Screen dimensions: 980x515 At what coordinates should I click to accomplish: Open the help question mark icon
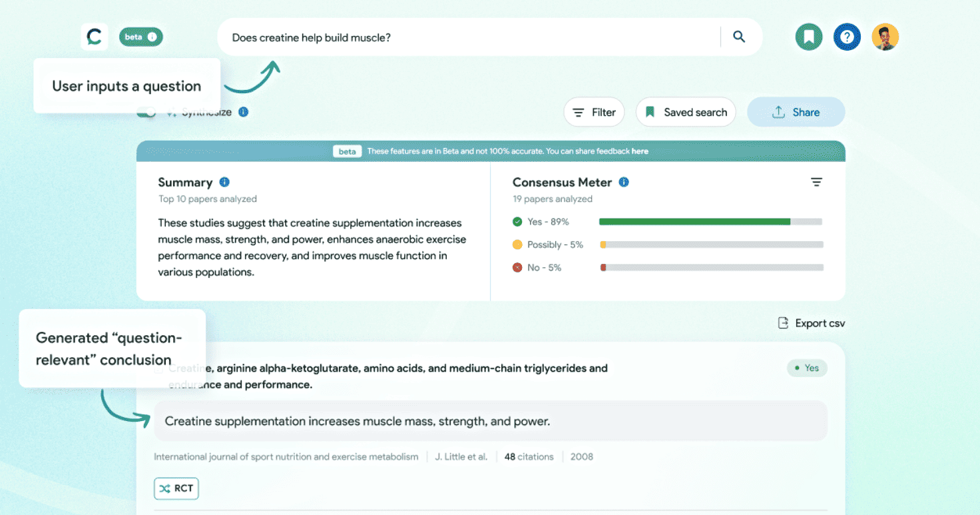(x=847, y=37)
